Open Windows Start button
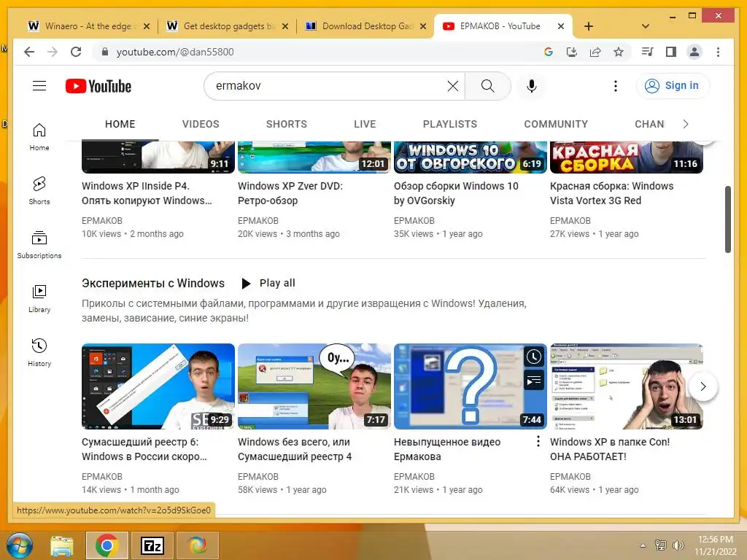 pos(19,545)
